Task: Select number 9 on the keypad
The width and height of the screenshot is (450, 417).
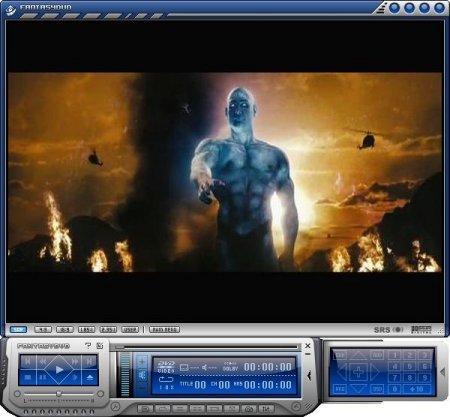Action: tap(425, 378)
